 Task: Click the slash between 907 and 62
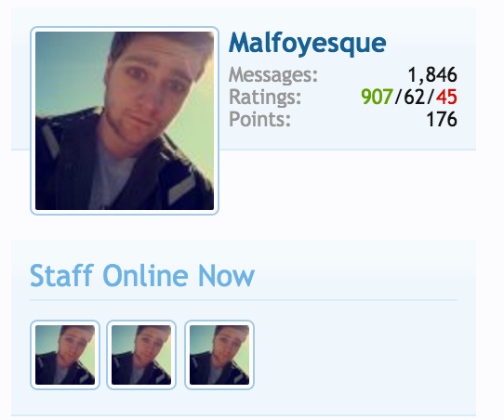coord(398,97)
